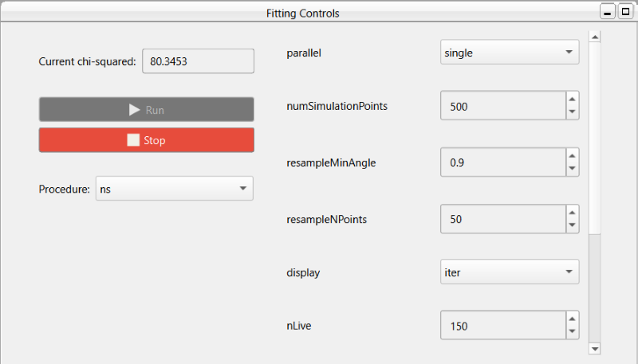The image size is (638, 364).
Task: Lower resampleNPoints with its down arrow
Action: coord(573,225)
